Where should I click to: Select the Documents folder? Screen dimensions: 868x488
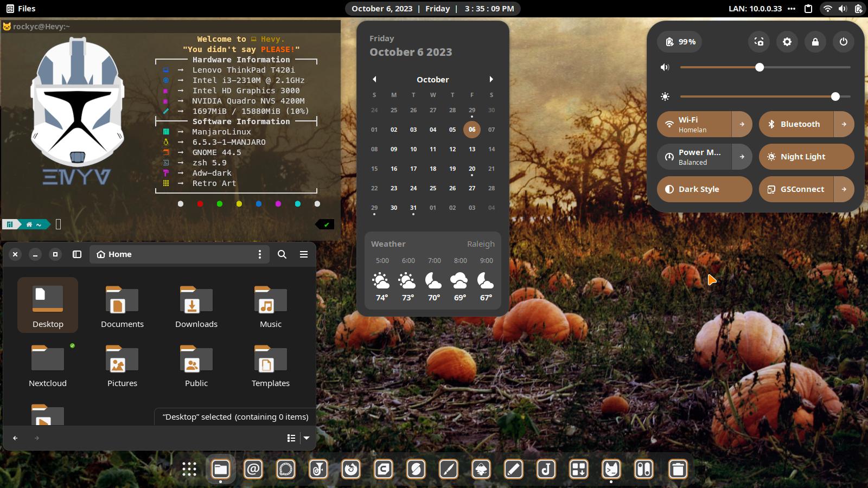click(122, 306)
